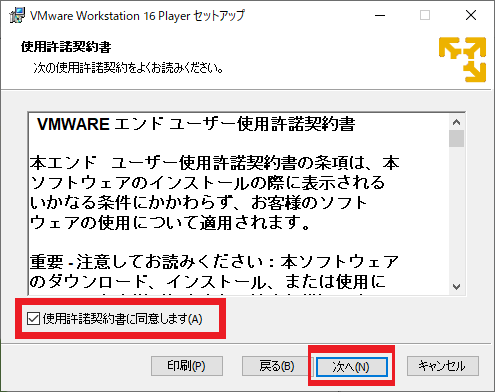Click the line のダウンロード、インストール、または使用に

pos(207,282)
